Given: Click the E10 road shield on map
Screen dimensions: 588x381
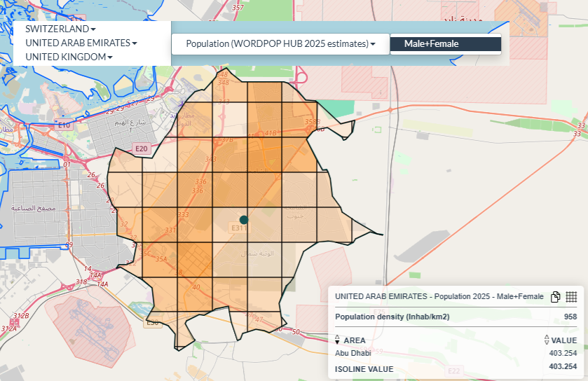Looking at the screenshot, I should 64,125.
